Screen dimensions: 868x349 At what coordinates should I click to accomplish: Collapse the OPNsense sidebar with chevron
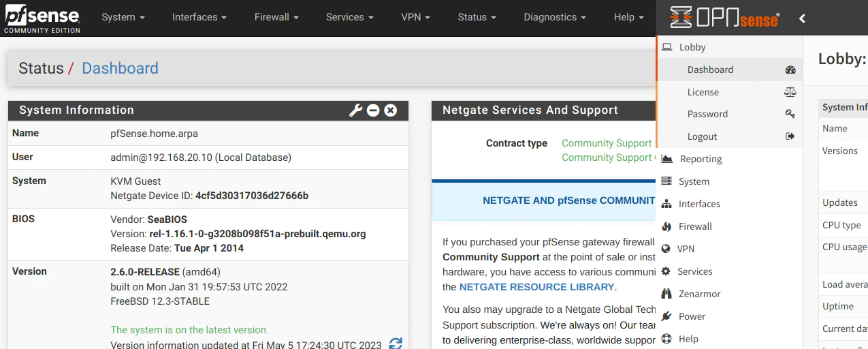[802, 18]
